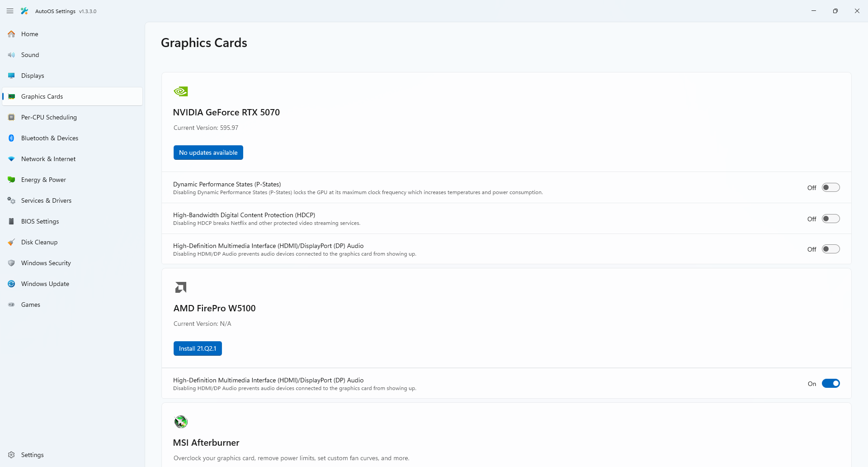This screenshot has width=868, height=467.
Task: Click the Off label beside P-States toggle
Action: coord(811,188)
